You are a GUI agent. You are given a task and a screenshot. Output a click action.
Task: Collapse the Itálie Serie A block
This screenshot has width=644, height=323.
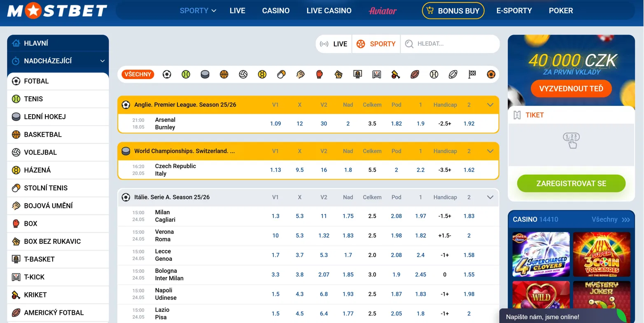click(x=490, y=197)
